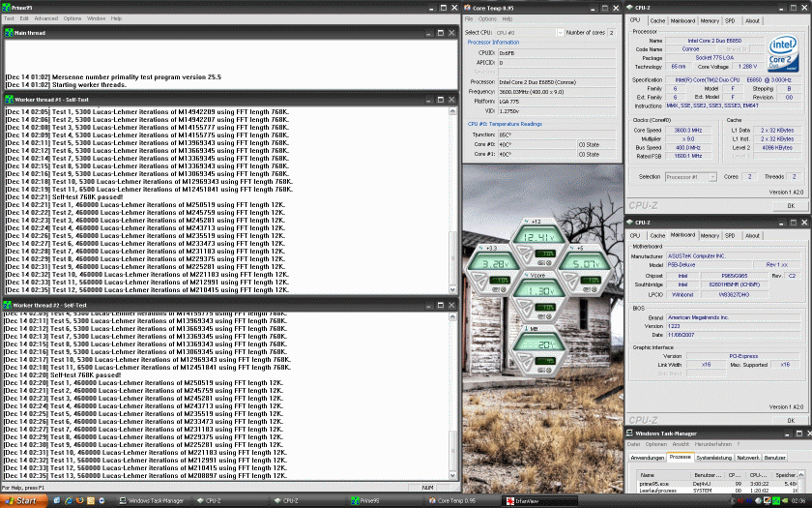Open Prime95 Advanced menu

pos(46,18)
